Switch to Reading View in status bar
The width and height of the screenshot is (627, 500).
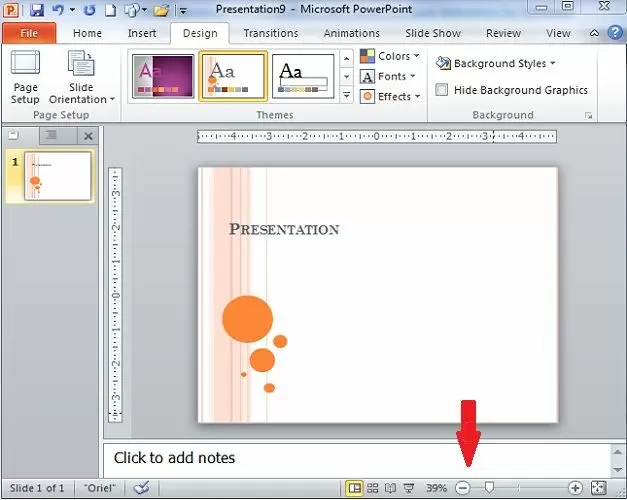coord(390,488)
